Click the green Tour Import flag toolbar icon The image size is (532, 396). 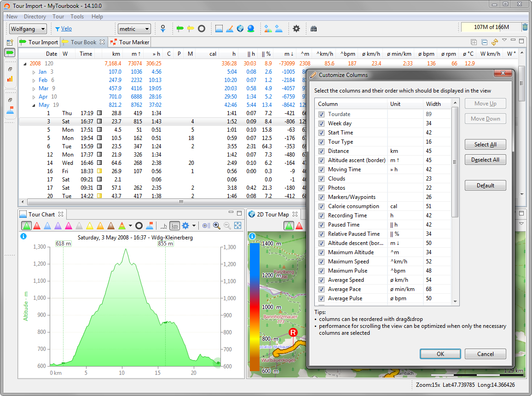pos(180,29)
